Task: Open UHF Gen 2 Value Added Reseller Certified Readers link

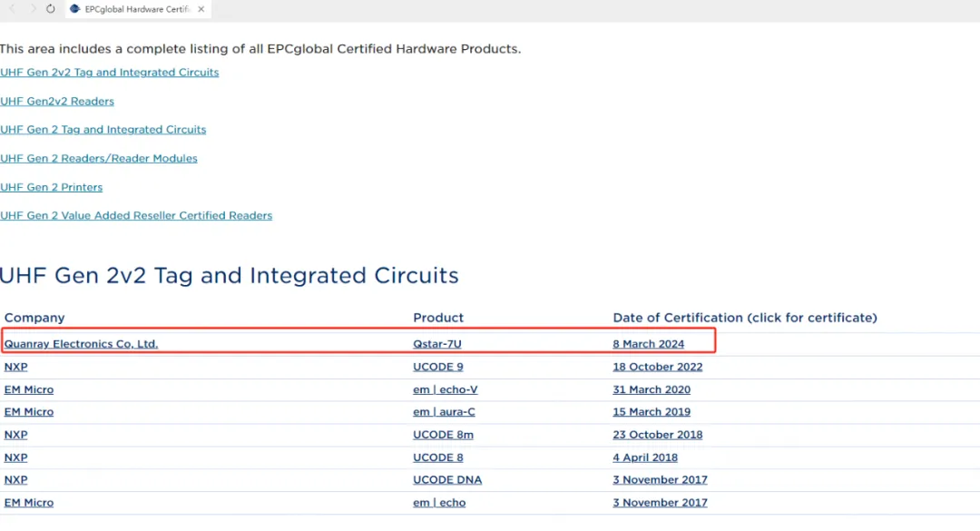Action: coord(136,215)
